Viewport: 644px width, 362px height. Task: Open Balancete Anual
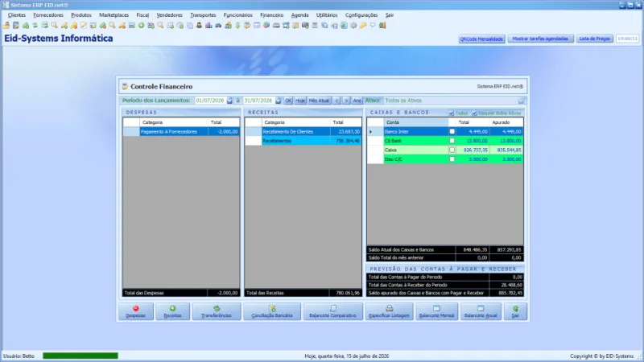click(x=481, y=311)
